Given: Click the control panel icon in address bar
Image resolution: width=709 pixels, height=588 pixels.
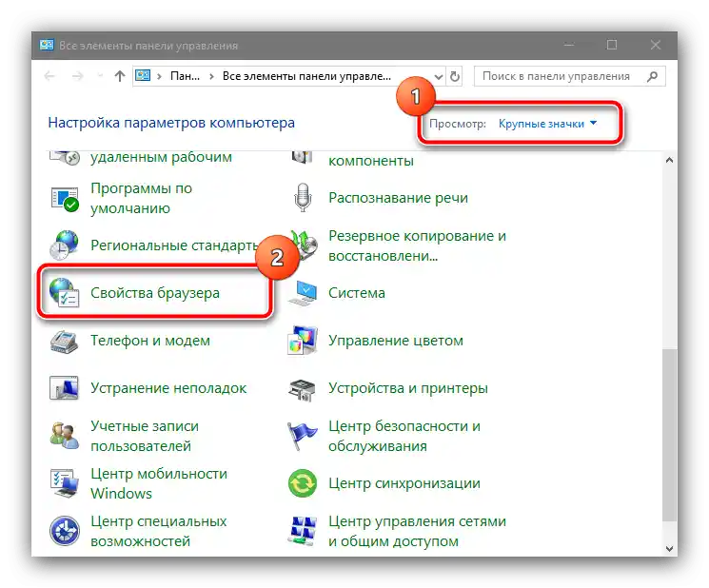Looking at the screenshot, I should 143,75.
